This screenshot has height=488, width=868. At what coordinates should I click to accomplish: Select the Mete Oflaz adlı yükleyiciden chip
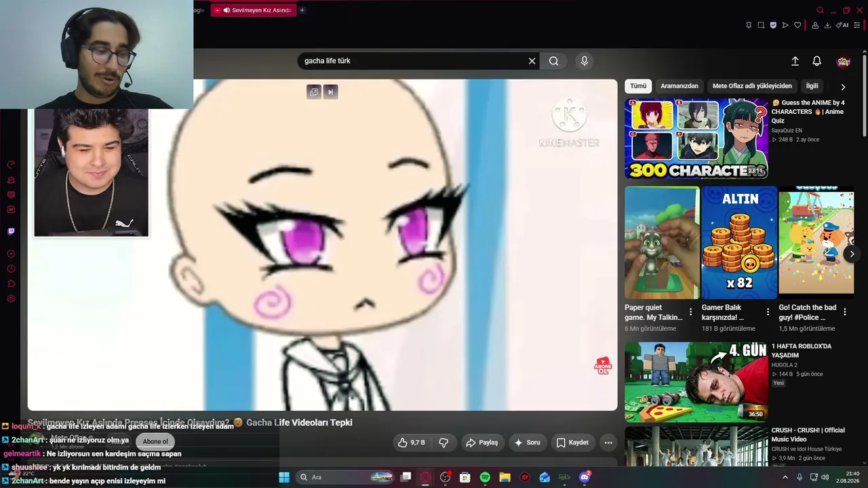pyautogui.click(x=752, y=86)
